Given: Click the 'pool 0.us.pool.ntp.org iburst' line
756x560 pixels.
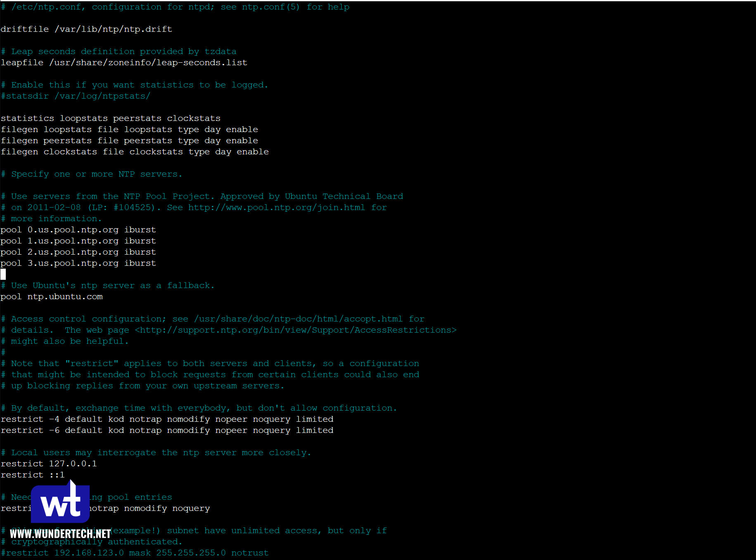Looking at the screenshot, I should pos(78,230).
